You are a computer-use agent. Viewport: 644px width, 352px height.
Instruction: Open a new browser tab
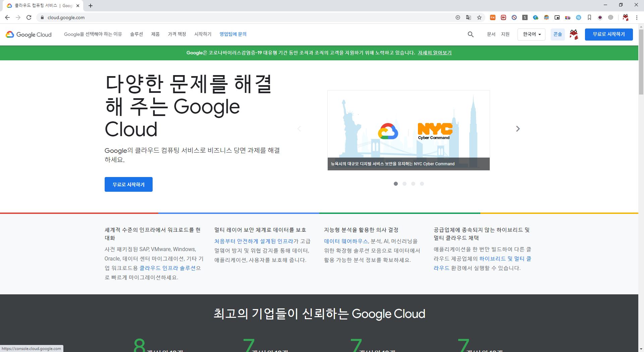(91, 6)
